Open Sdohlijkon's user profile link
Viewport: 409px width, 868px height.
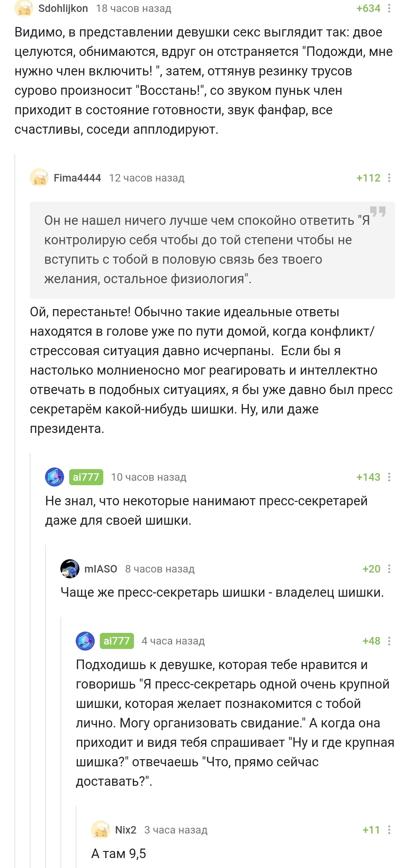[x=63, y=9]
